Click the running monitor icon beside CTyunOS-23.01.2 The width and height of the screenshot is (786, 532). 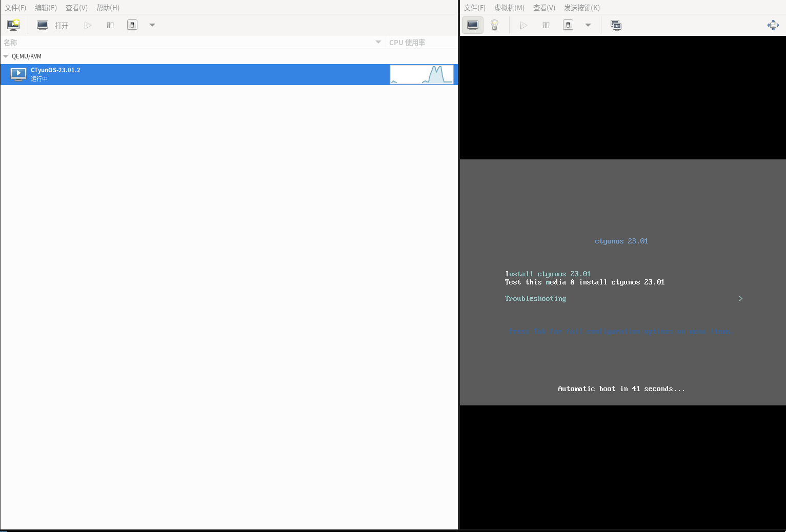click(18, 74)
